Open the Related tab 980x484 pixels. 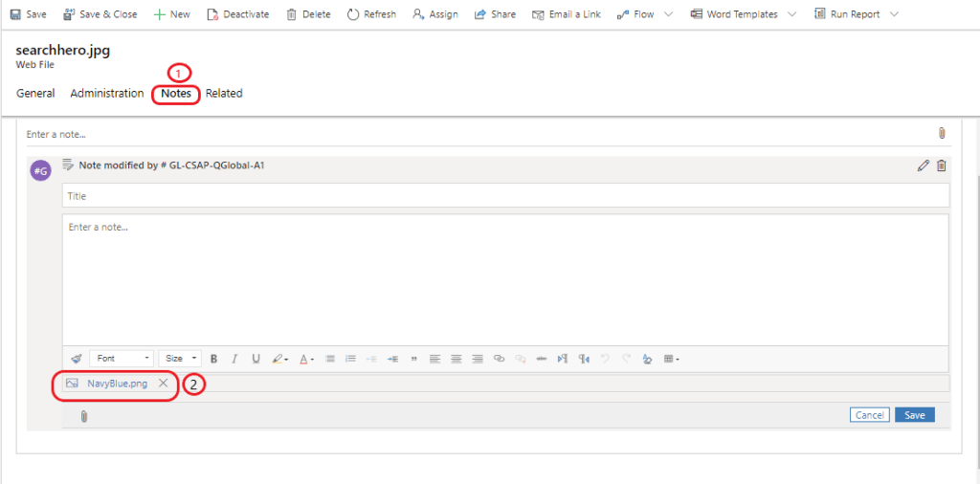click(x=224, y=94)
